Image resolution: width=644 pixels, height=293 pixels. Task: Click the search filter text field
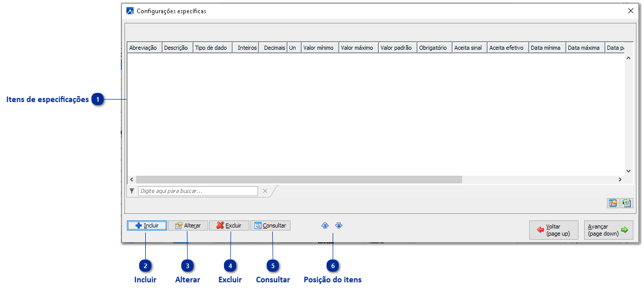click(x=198, y=191)
